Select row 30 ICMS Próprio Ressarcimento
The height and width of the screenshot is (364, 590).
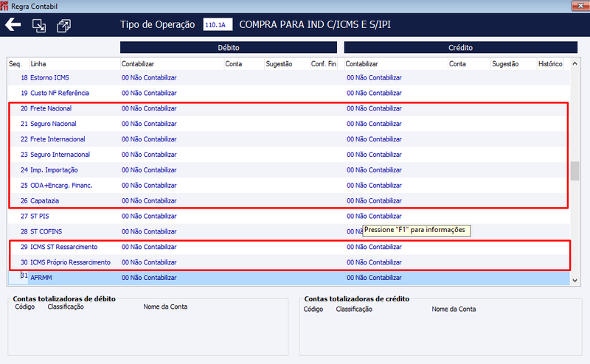[x=288, y=262]
